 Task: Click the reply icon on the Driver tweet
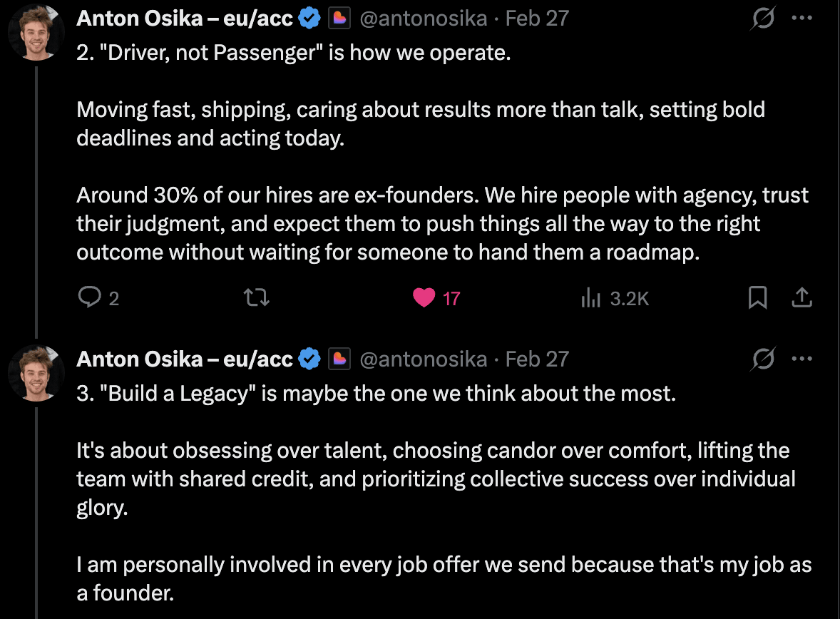[x=89, y=297]
